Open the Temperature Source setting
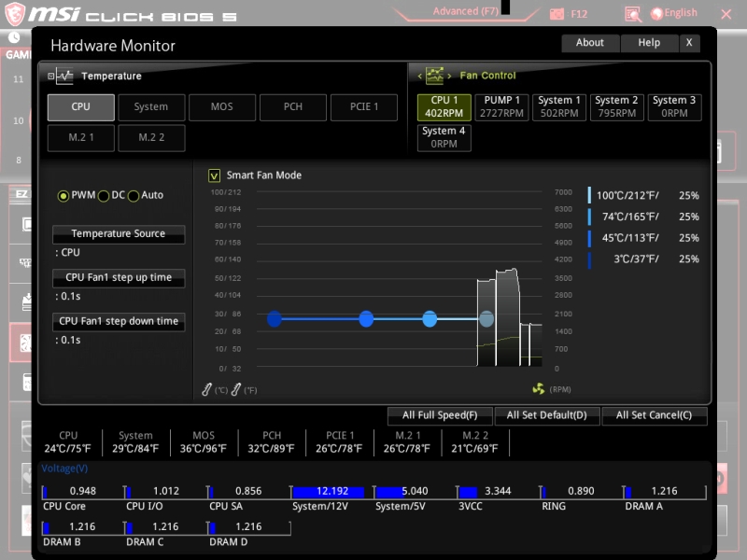 (x=119, y=234)
